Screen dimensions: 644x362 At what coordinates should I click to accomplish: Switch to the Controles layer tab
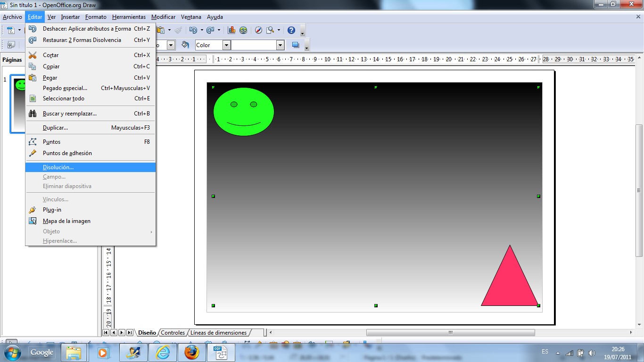point(173,333)
